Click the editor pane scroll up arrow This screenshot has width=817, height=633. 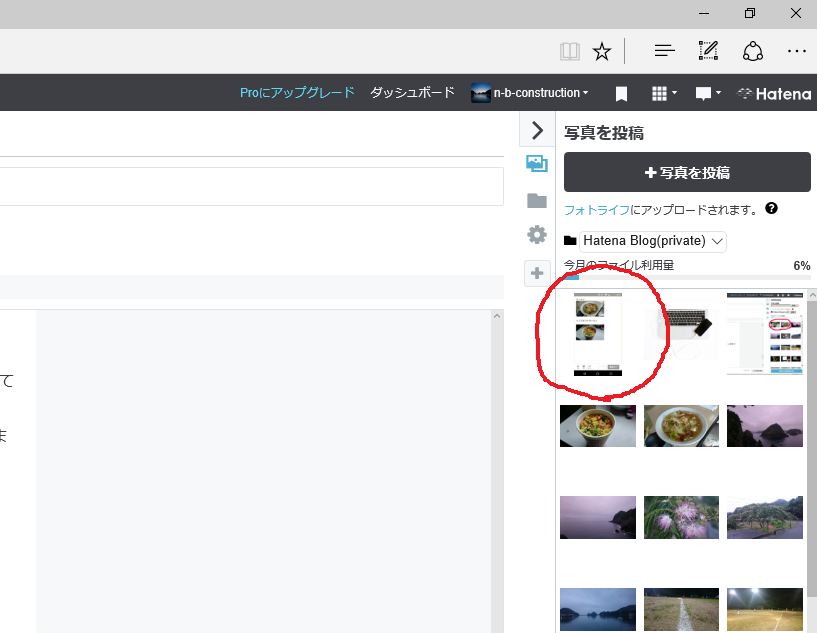pos(497,316)
